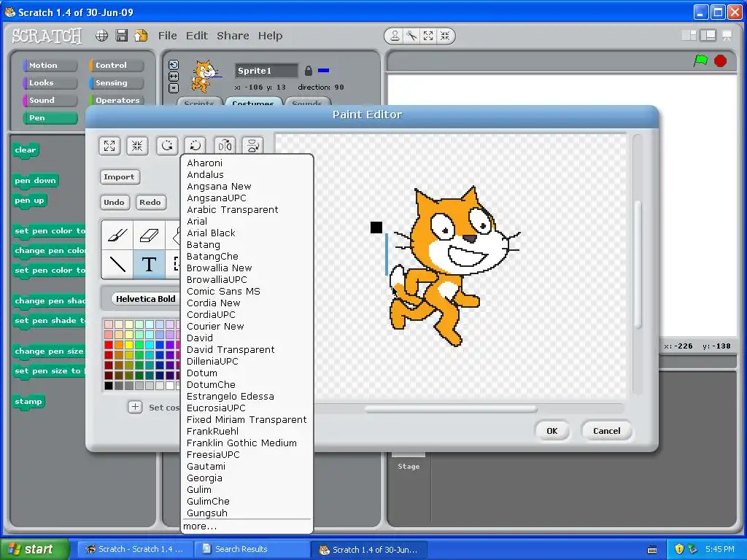Confirm Paint Editor with OK

pos(551,431)
